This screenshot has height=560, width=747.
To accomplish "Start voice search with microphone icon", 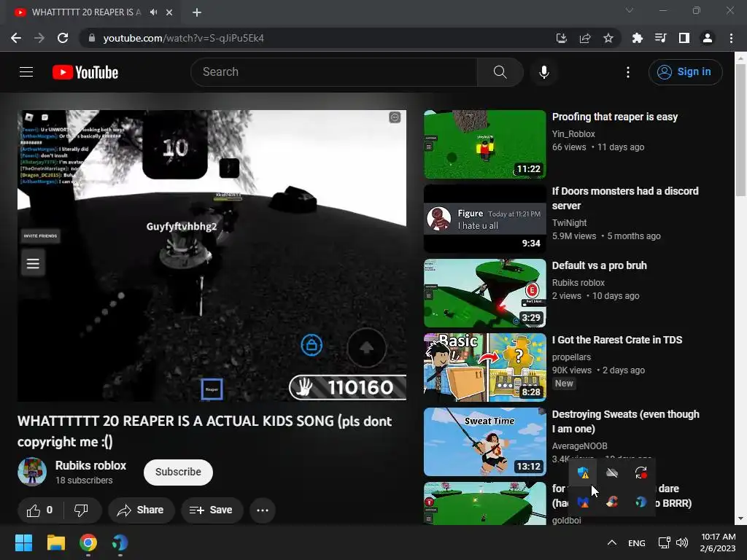I will 543,72.
